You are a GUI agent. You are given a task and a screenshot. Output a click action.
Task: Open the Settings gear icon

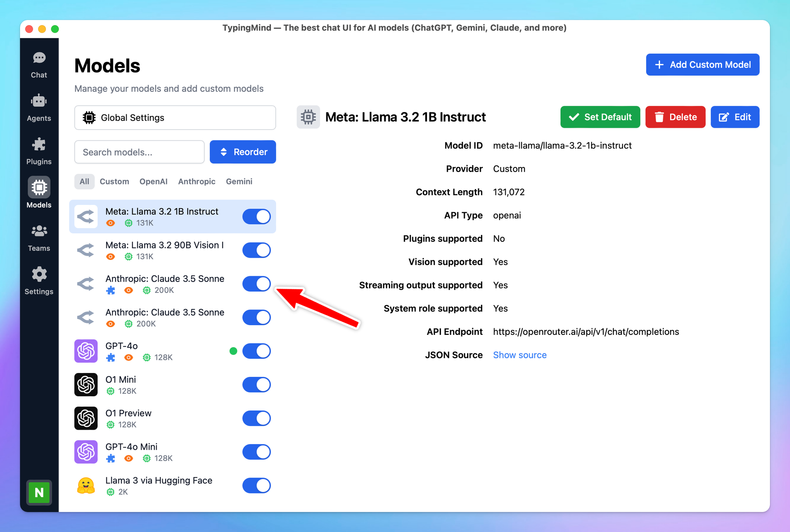[x=39, y=274]
